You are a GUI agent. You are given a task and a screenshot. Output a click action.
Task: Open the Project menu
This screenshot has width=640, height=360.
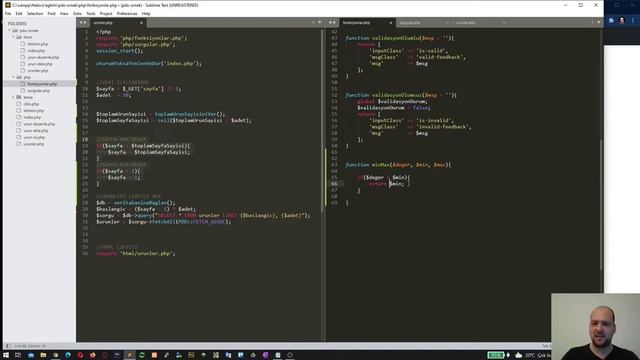[x=106, y=13]
